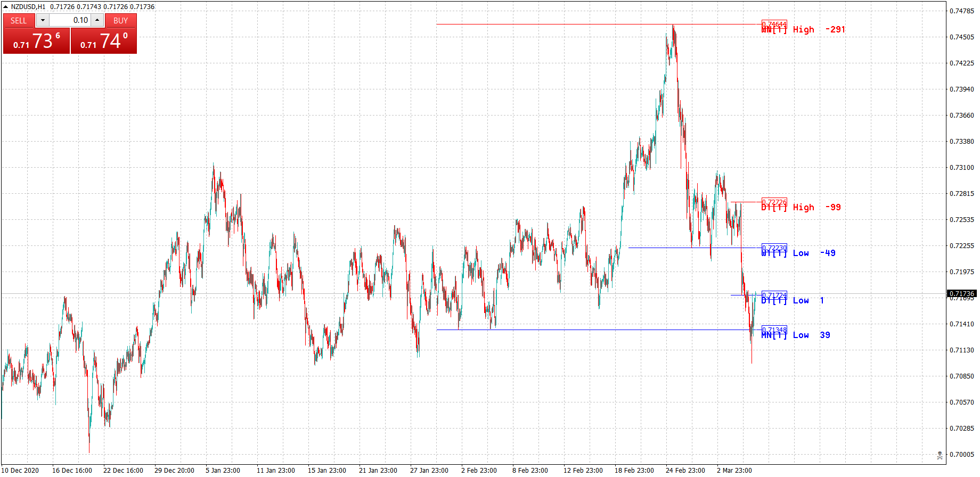
Task: Select the red 0.72726 price label
Action: [774, 202]
